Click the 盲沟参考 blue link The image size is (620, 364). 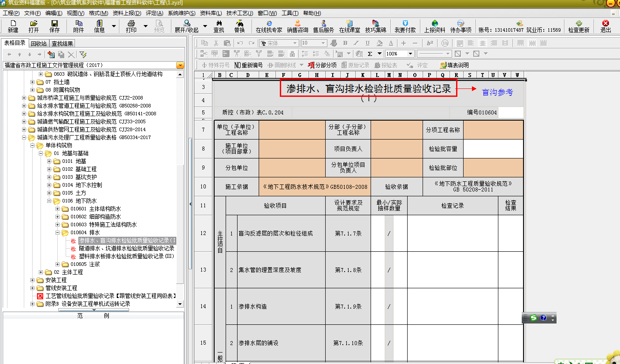(497, 92)
